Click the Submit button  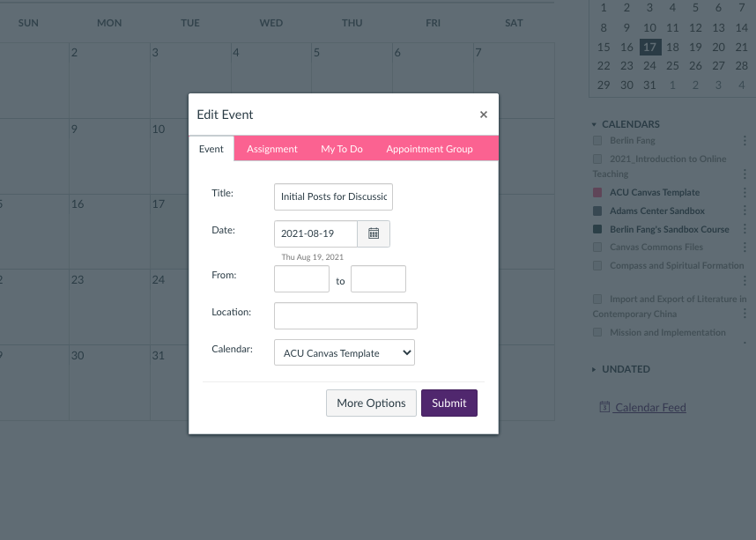pyautogui.click(x=449, y=403)
